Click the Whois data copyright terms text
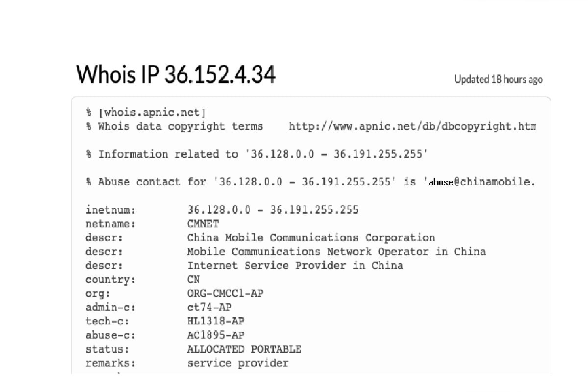 coord(180,126)
